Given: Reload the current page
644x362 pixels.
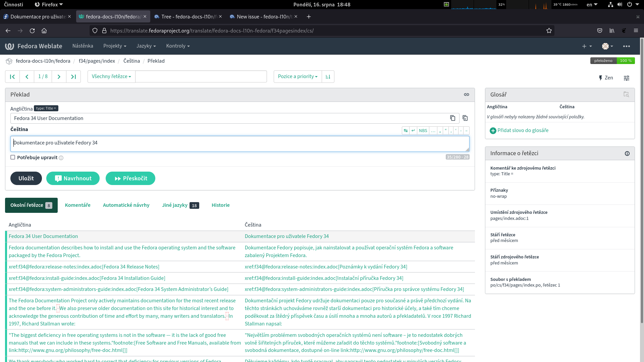Looking at the screenshot, I should tap(32, 31).
